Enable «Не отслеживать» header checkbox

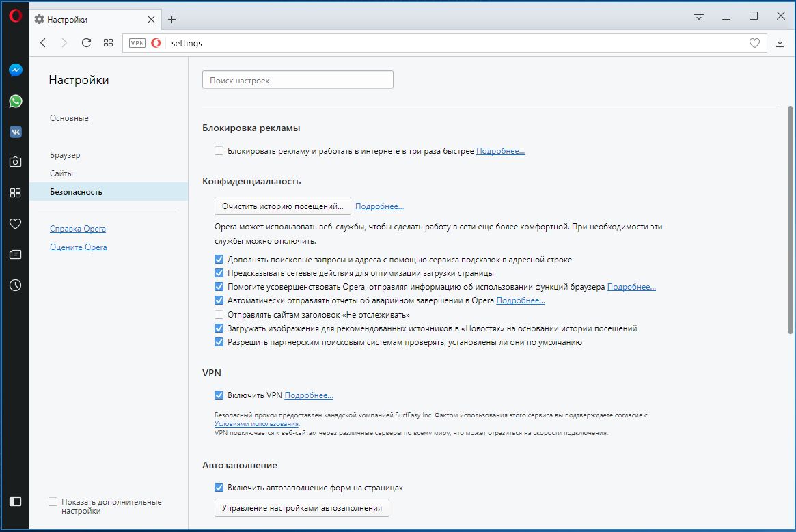tap(219, 315)
